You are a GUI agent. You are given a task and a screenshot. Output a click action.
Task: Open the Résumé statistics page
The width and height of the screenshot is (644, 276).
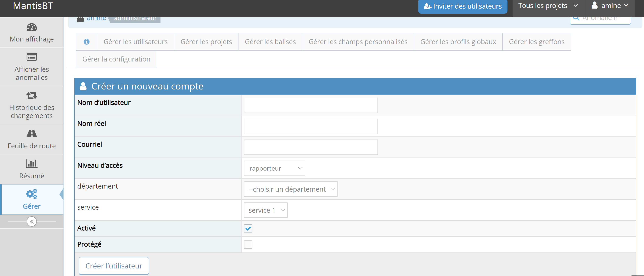[x=32, y=169]
